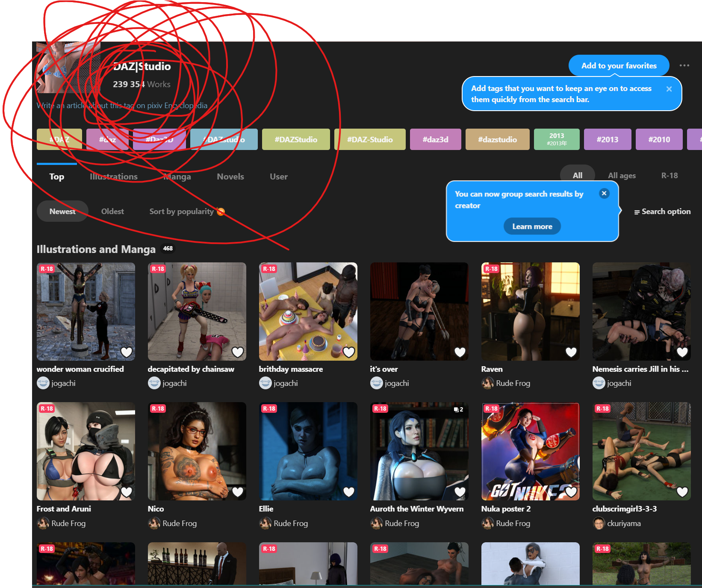
Task: Like 'Auroth the Winter Wyvern' heart icon
Action: tap(460, 492)
